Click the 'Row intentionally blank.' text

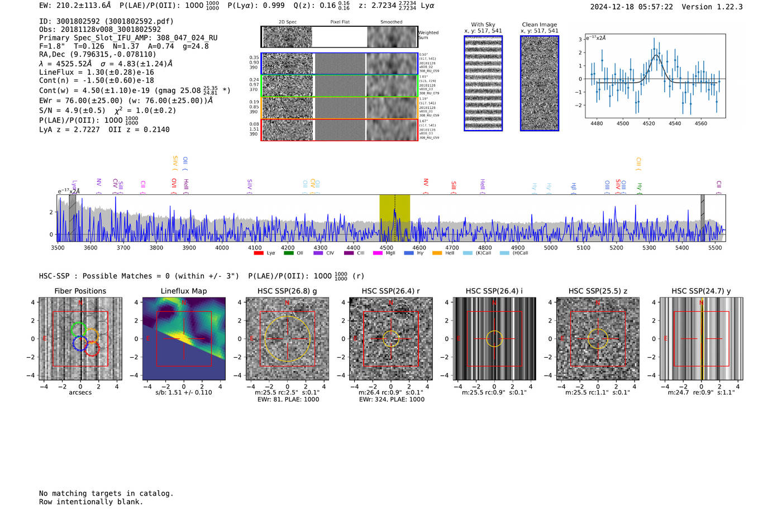91,502
